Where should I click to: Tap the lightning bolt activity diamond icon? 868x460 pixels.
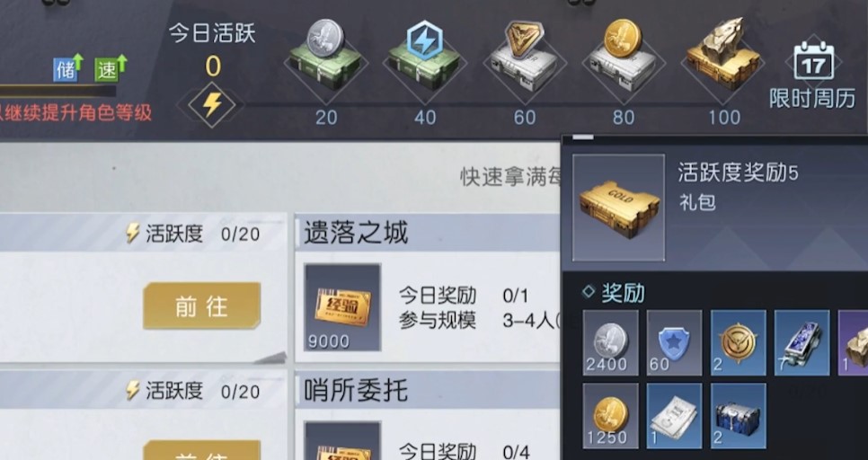point(213,104)
